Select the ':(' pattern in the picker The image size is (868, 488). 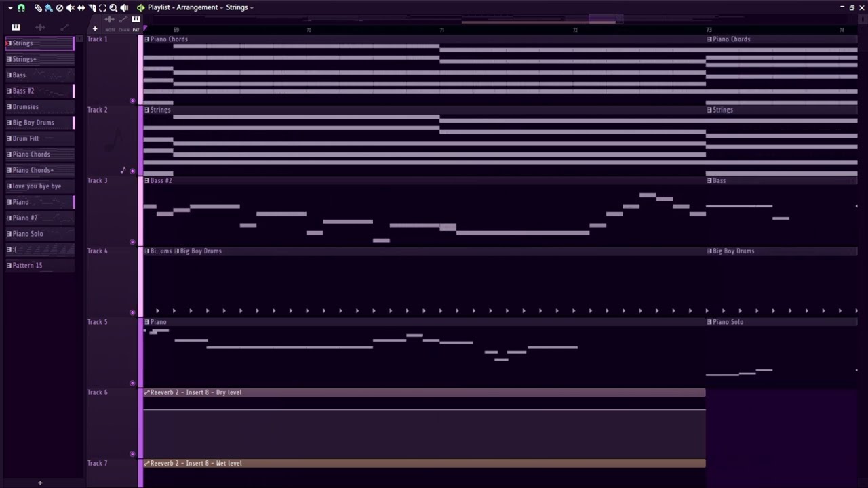pos(40,249)
